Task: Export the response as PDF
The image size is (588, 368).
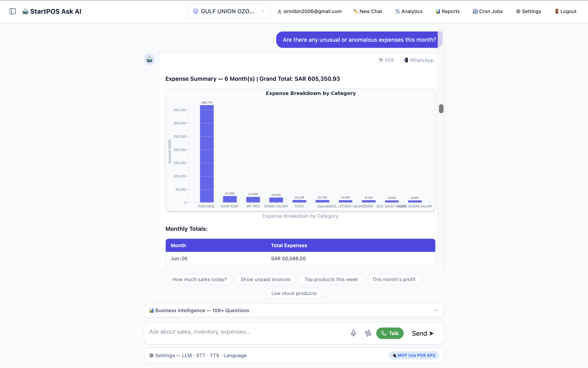Action: click(x=386, y=60)
